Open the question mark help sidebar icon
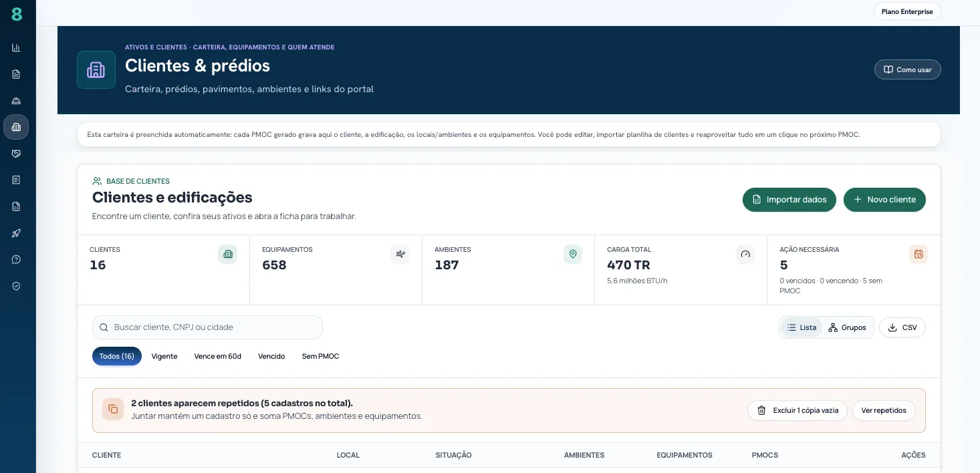The image size is (980, 473). (x=16, y=259)
